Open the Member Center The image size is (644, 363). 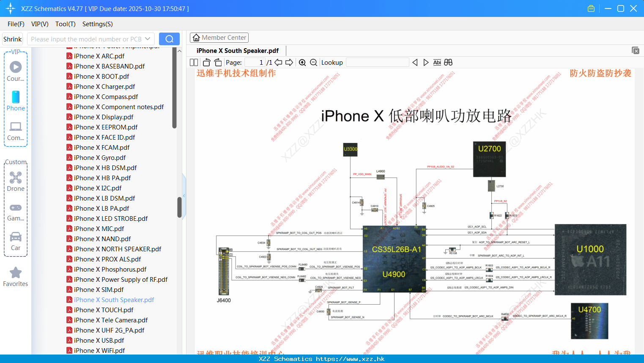point(219,38)
